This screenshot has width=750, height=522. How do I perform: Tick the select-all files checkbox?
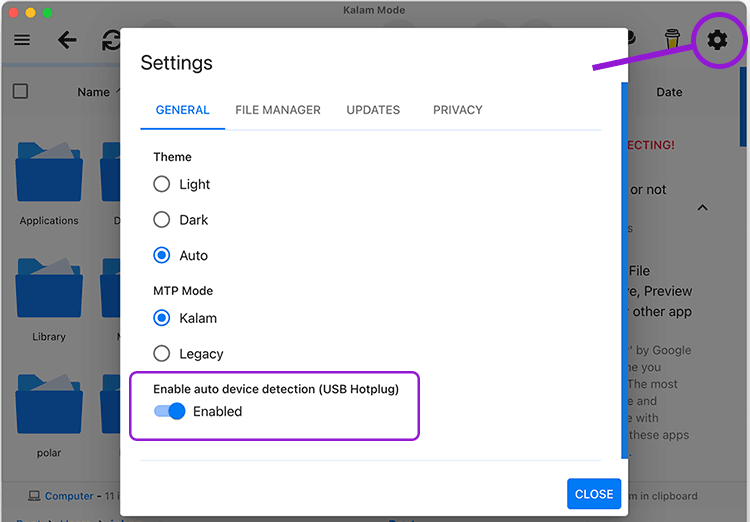click(20, 92)
